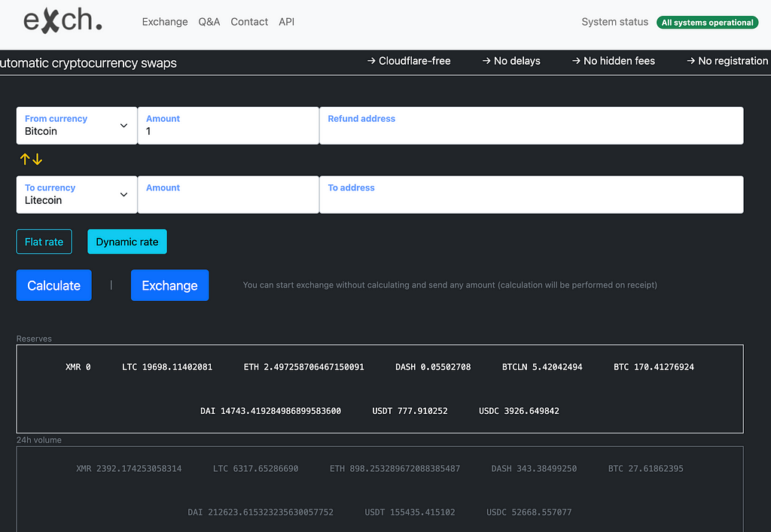Open the API page
The height and width of the screenshot is (532, 771).
point(286,22)
